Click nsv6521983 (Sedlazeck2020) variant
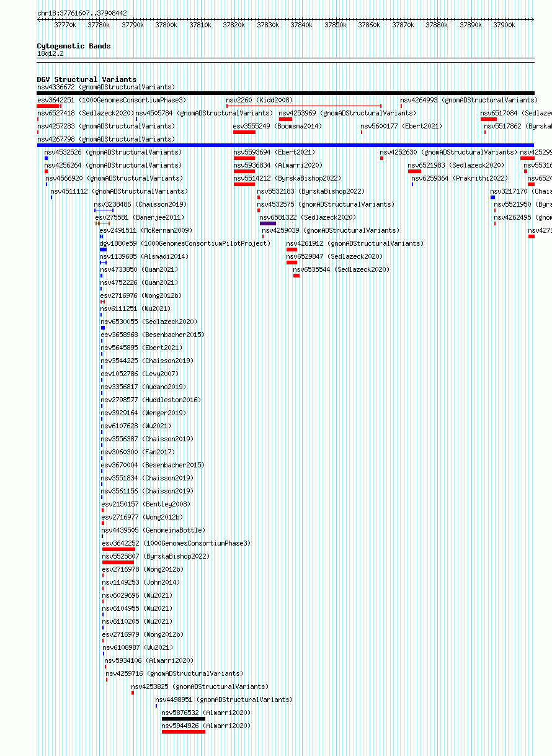Screen dimensions: 552x756 coord(456,165)
